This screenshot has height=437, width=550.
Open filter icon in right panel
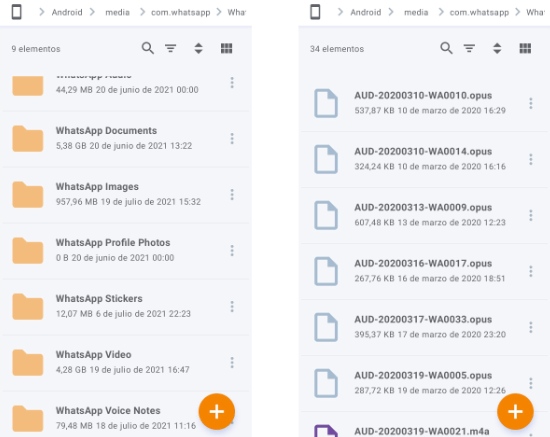469,48
